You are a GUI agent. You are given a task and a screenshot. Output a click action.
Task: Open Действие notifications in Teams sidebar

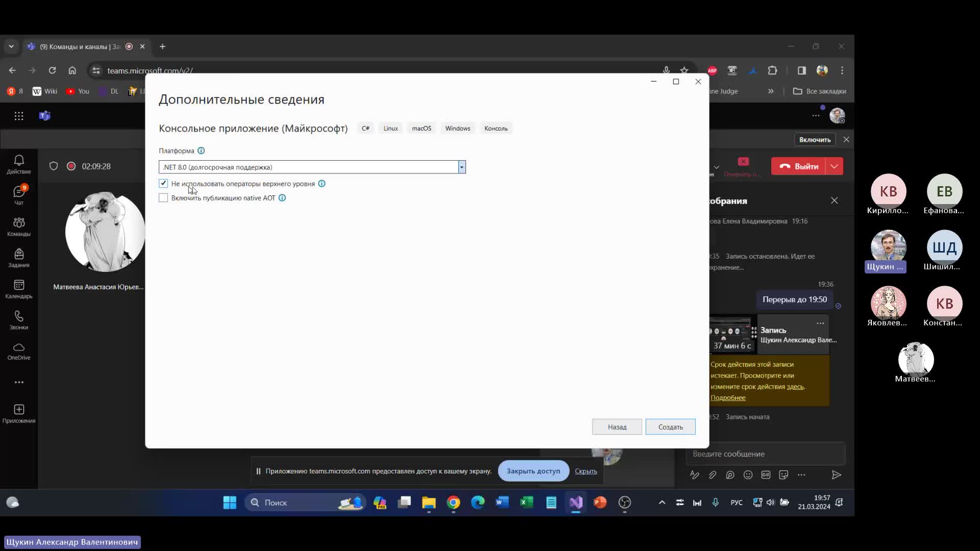(x=19, y=164)
